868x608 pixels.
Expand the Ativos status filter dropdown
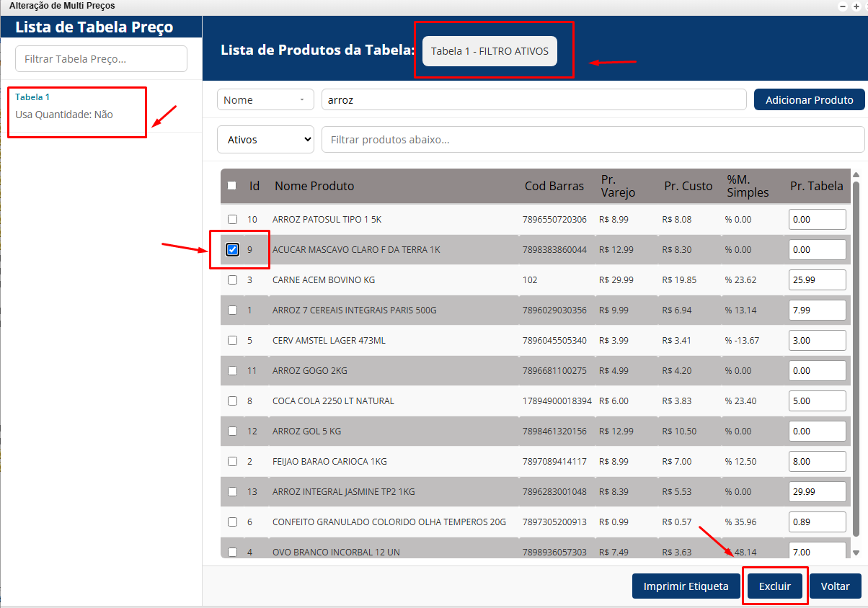(265, 140)
